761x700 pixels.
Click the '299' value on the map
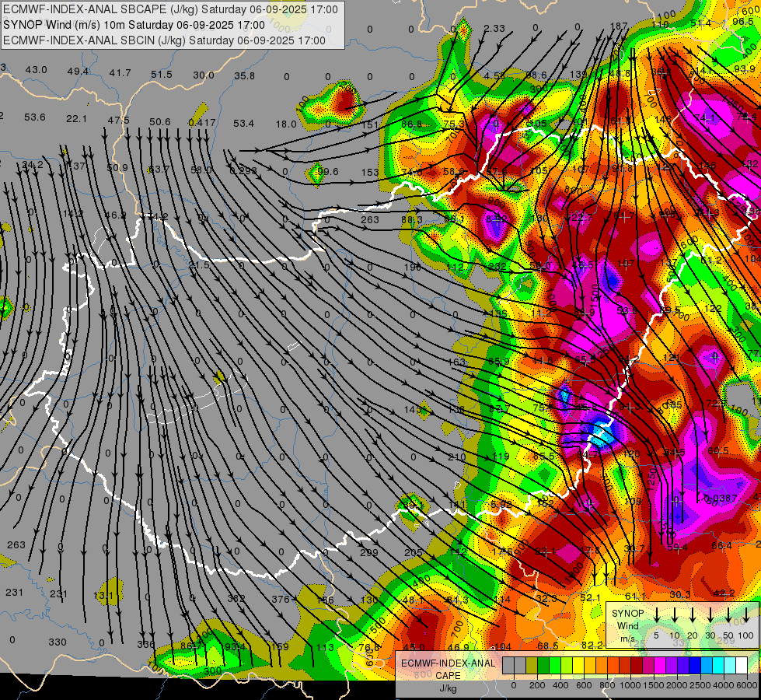pos(369,552)
